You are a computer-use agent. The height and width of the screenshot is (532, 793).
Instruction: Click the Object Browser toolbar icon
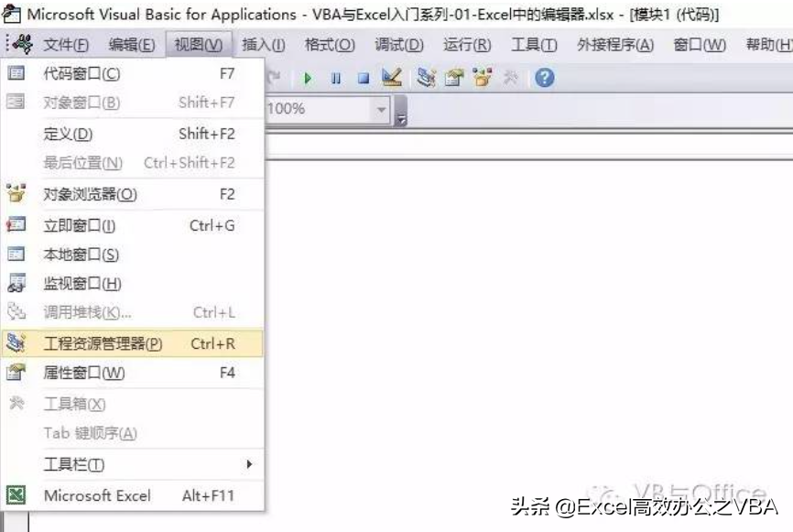pyautogui.click(x=483, y=77)
